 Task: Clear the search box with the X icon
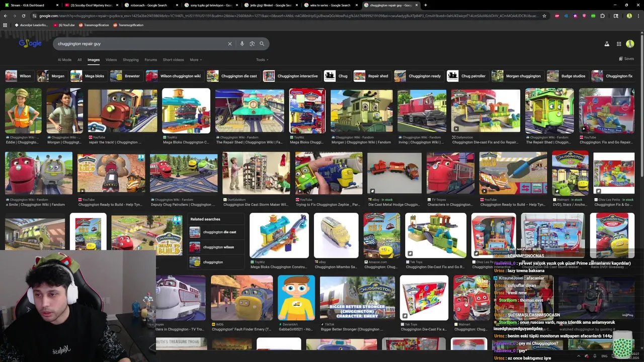[x=230, y=44]
